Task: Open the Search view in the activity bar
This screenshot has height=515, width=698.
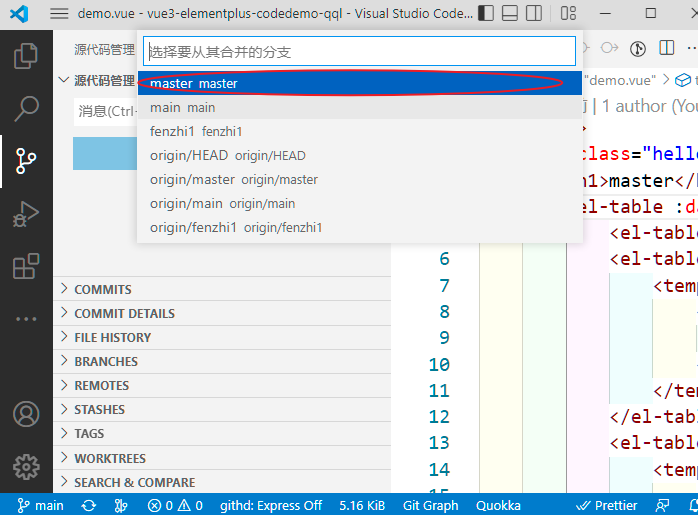Action: tap(26, 109)
